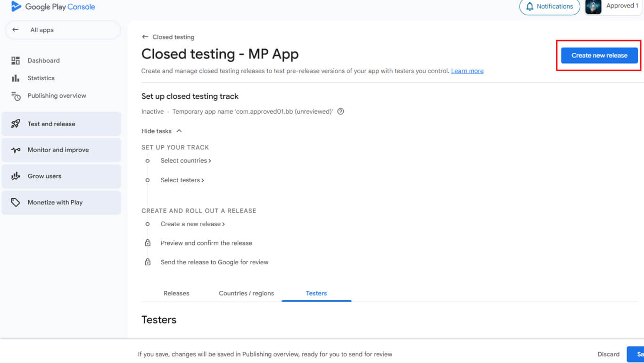Follow the Learn more link

467,71
